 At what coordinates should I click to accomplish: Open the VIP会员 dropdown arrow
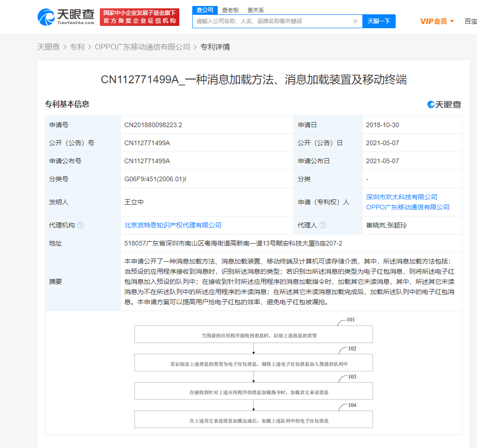click(452, 21)
